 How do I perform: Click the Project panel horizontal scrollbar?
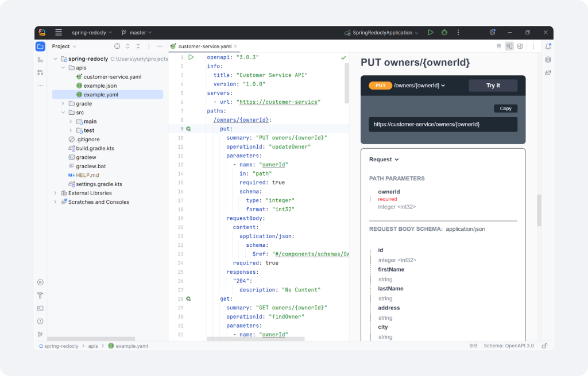click(x=91, y=339)
